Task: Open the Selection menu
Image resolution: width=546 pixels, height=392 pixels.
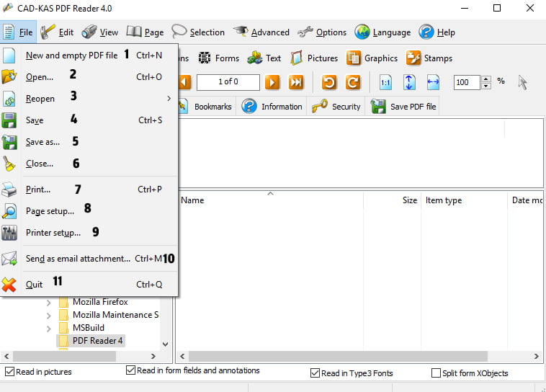Action: coord(198,32)
